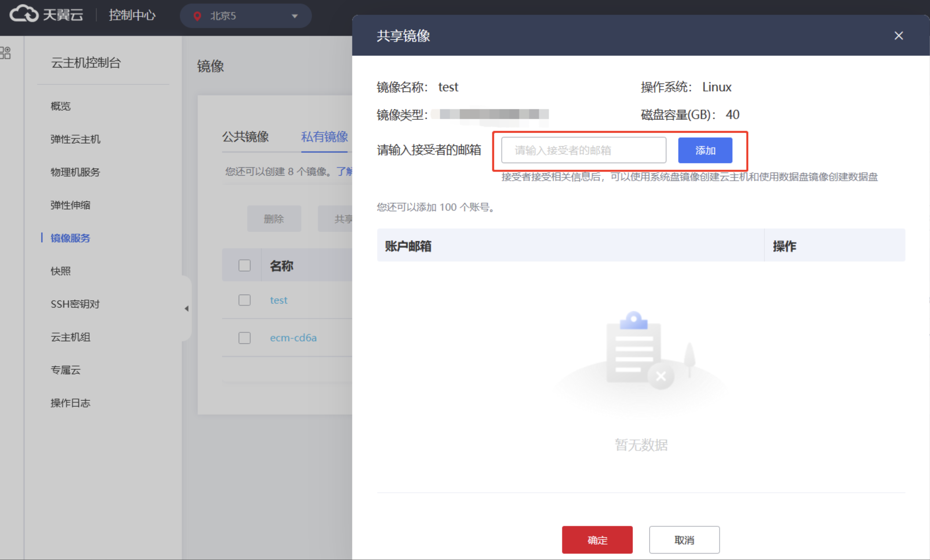Open the 私有镜像 tab

[324, 136]
